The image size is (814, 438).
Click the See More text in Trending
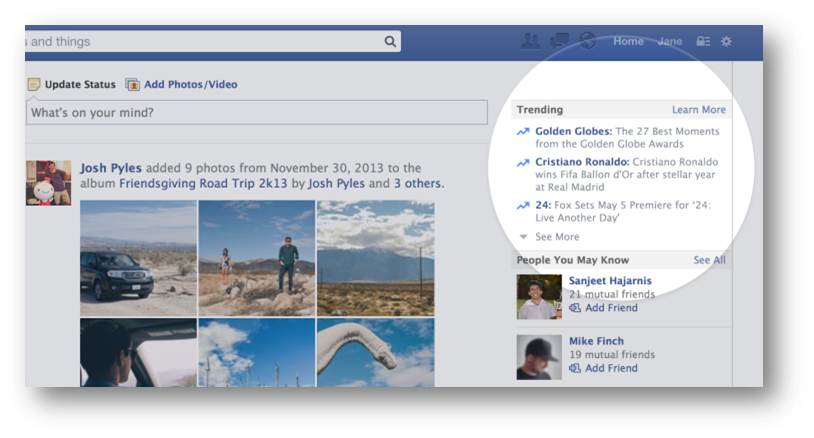(x=557, y=237)
